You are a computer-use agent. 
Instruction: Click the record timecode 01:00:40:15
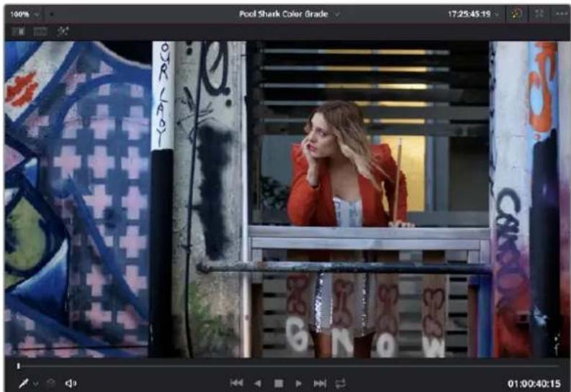(x=534, y=383)
